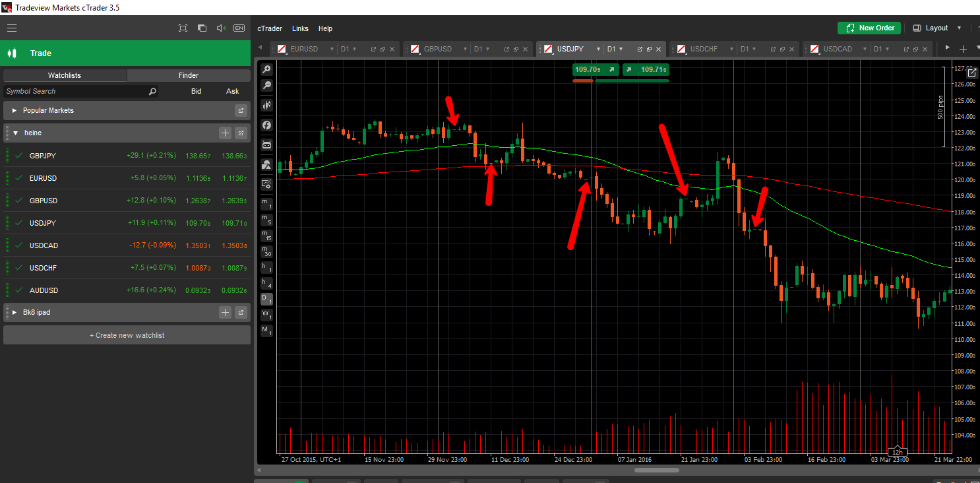This screenshot has height=483, width=980.
Task: Open the hamburger menu top left
Action: pyautogui.click(x=12, y=28)
